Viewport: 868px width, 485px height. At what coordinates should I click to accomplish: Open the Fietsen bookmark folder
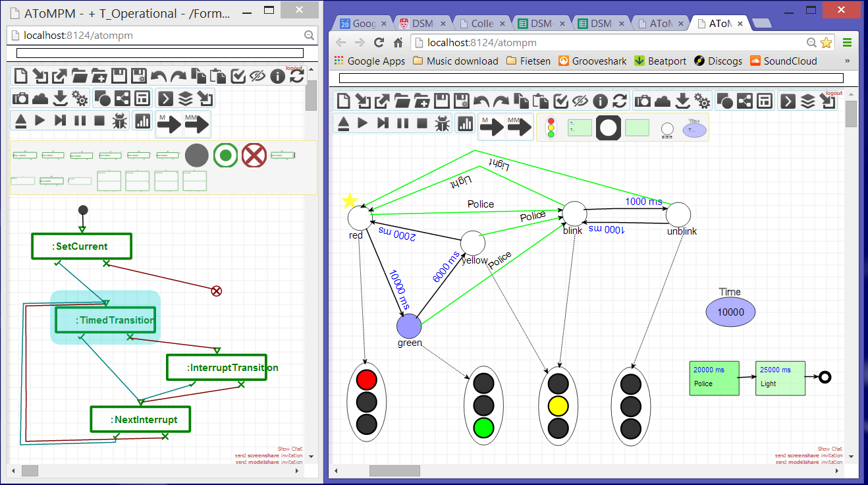pyautogui.click(x=528, y=61)
